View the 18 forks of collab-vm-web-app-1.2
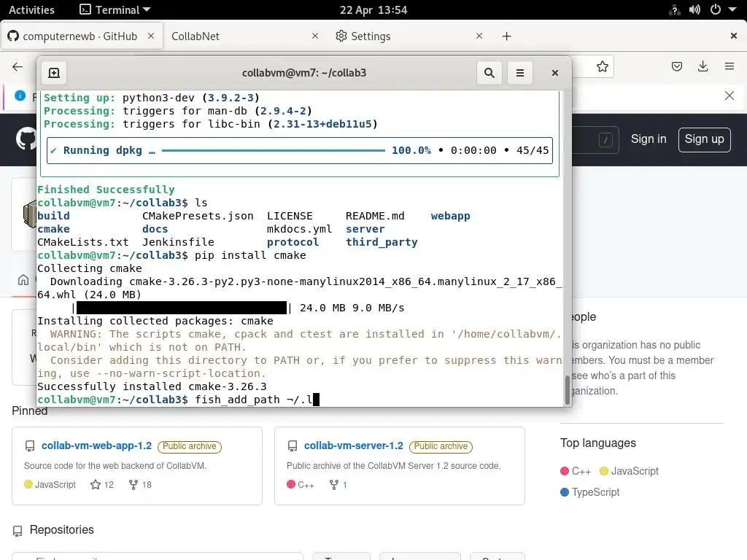The image size is (747, 560). (140, 485)
